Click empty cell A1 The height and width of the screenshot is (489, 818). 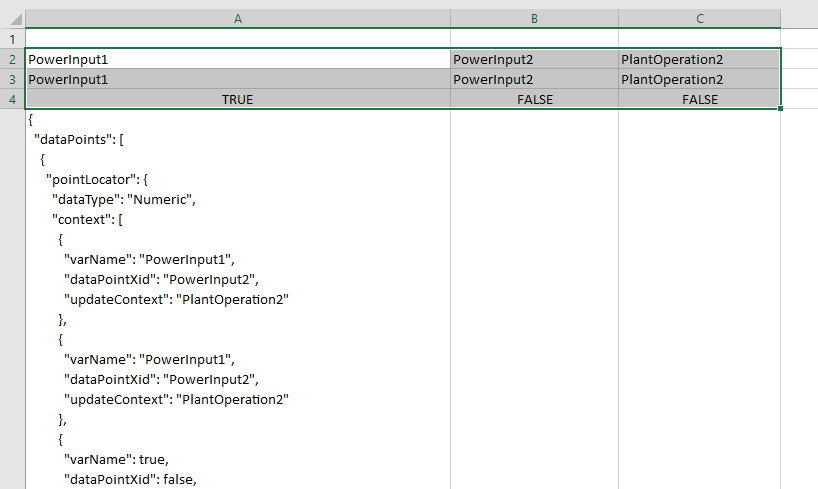(x=237, y=38)
